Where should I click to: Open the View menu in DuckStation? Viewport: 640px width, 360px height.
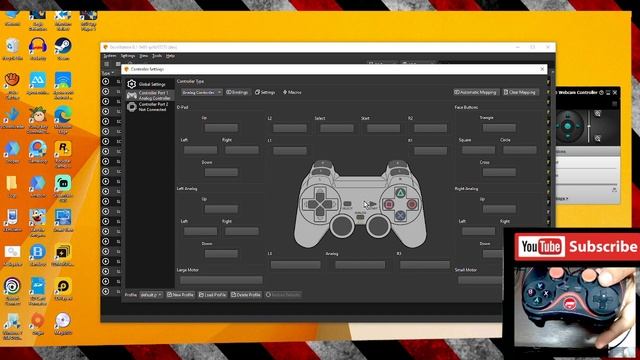point(144,56)
